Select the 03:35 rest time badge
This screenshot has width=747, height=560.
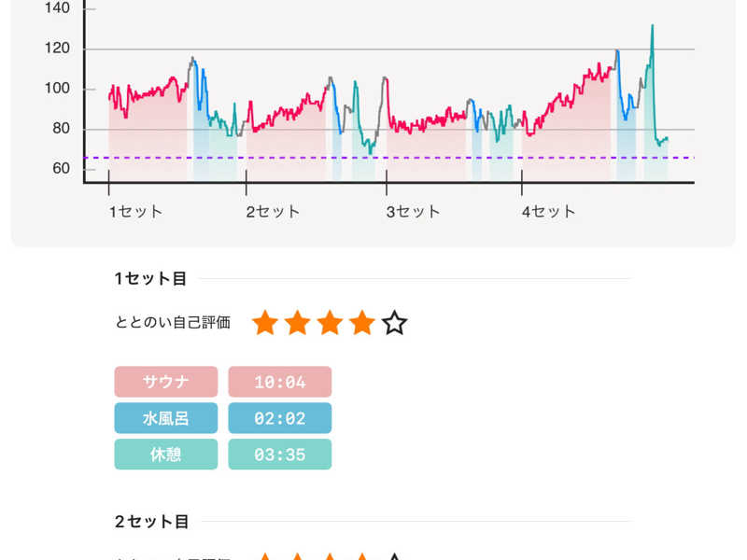click(280, 455)
